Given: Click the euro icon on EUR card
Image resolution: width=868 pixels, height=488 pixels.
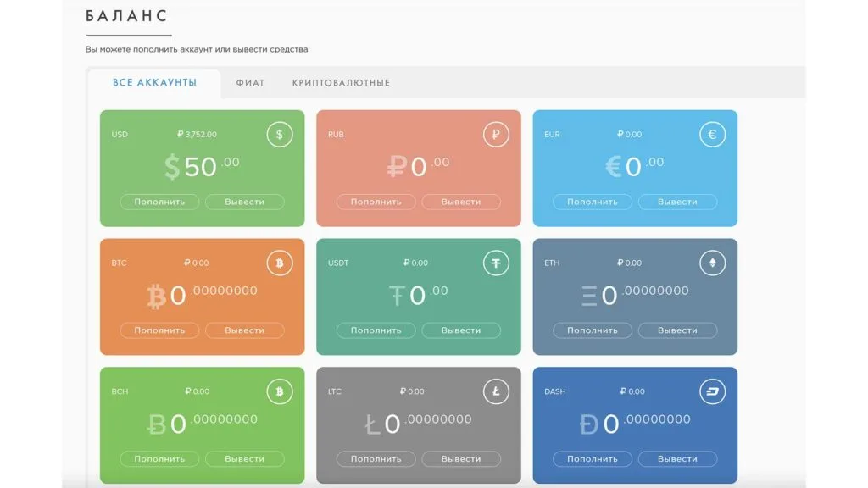Looking at the screenshot, I should (712, 135).
